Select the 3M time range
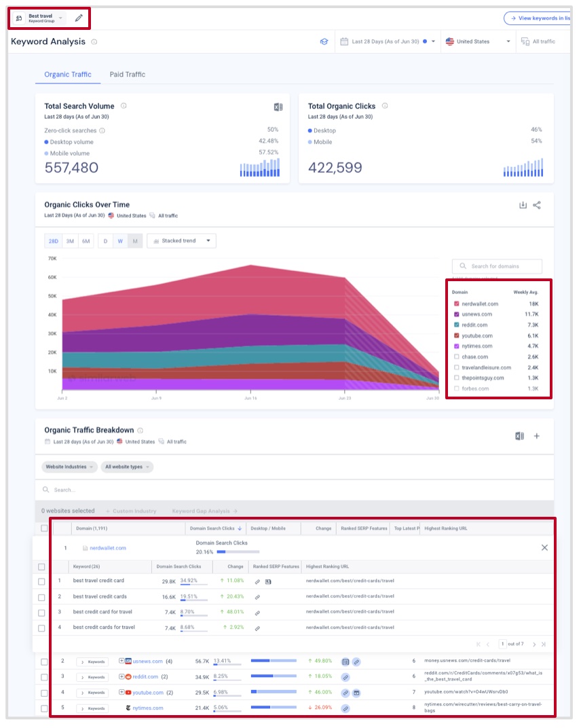This screenshot has height=728, width=581. [x=70, y=241]
